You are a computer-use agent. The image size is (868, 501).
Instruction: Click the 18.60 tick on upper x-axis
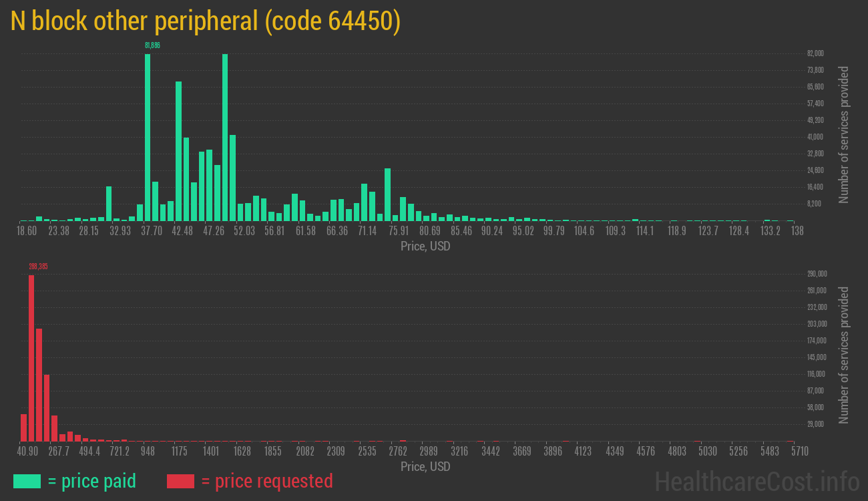pyautogui.click(x=26, y=231)
